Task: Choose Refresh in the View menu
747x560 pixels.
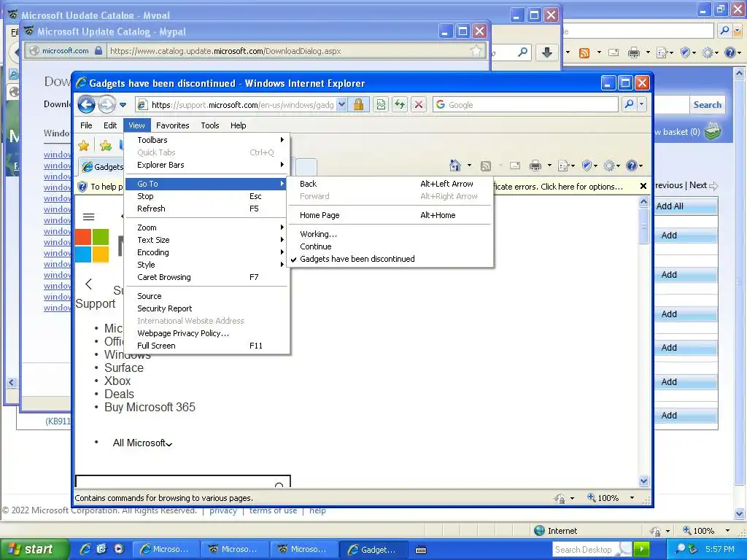Action: (x=206, y=209)
